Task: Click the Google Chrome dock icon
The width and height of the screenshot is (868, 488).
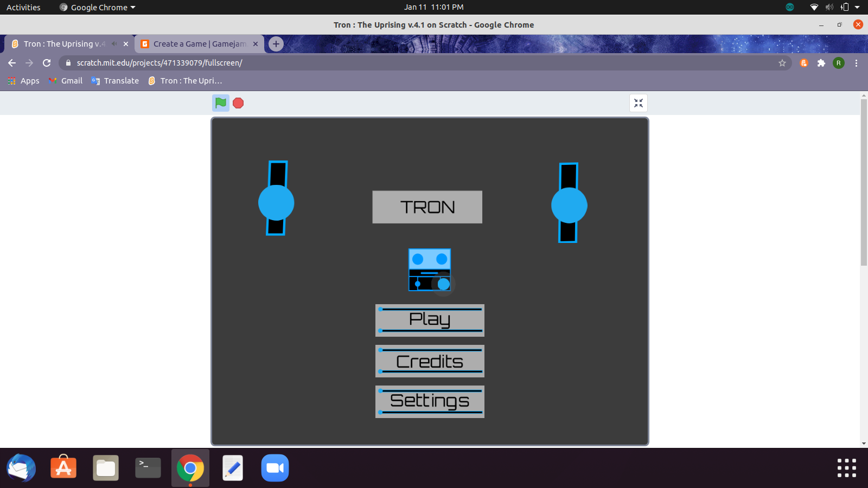Action: pyautogui.click(x=190, y=468)
